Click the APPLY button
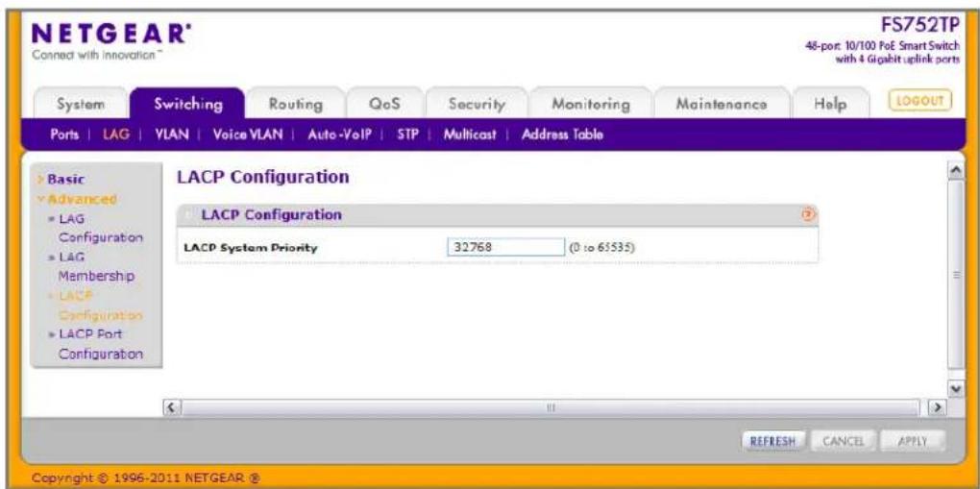Screen dimensions: 980x489 913,440
